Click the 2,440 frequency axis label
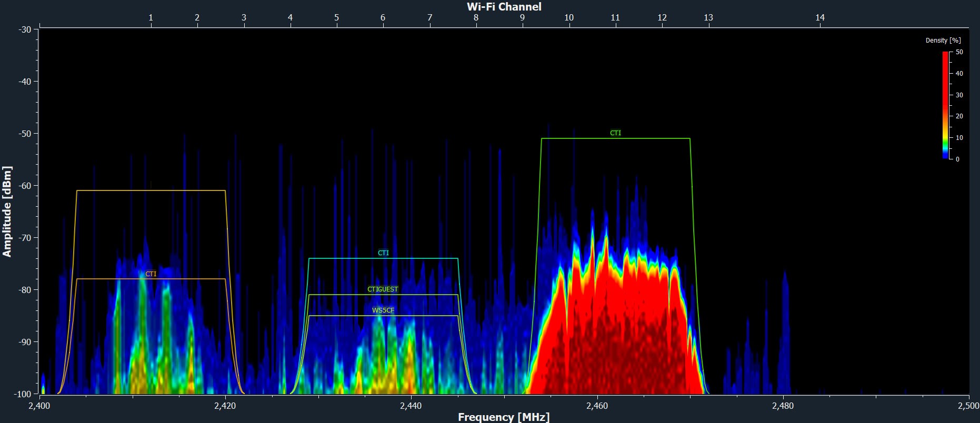Screen dimensions: 980x423 411,406
